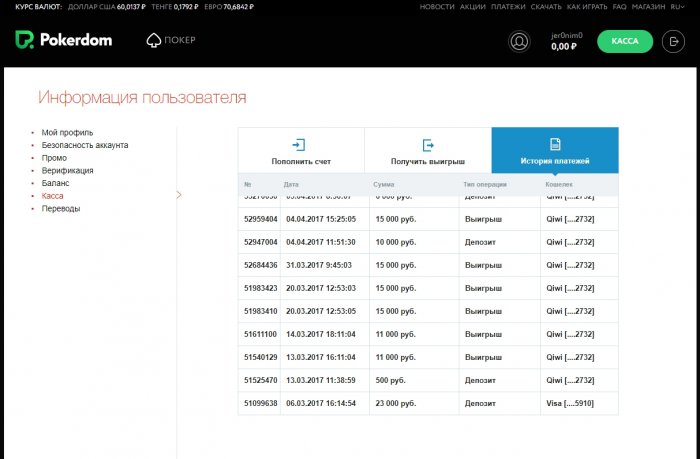
Task: Click the red arrow beside Касса
Action: pyautogui.click(x=179, y=195)
